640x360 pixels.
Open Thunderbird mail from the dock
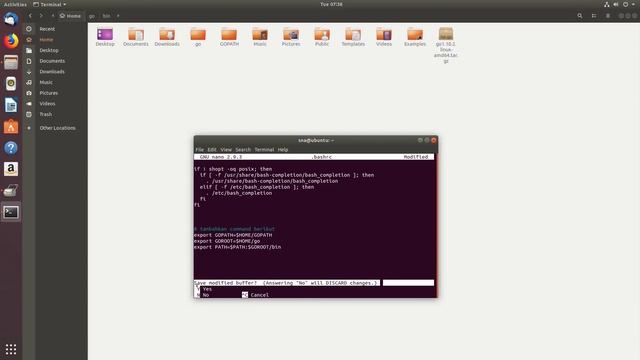pyautogui.click(x=11, y=20)
